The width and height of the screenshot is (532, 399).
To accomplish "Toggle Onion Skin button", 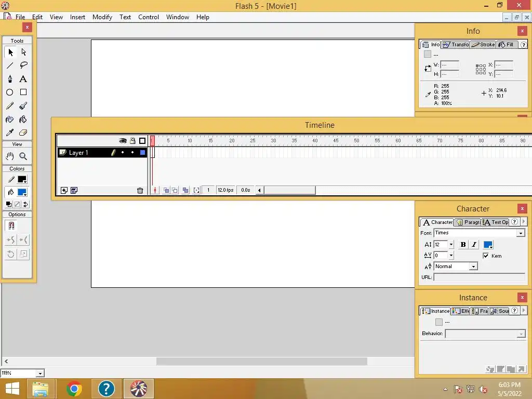I will point(166,190).
